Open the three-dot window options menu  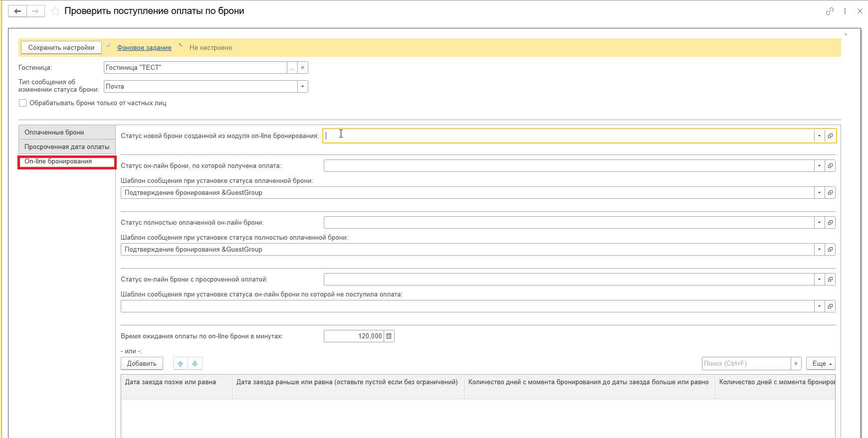pyautogui.click(x=845, y=11)
